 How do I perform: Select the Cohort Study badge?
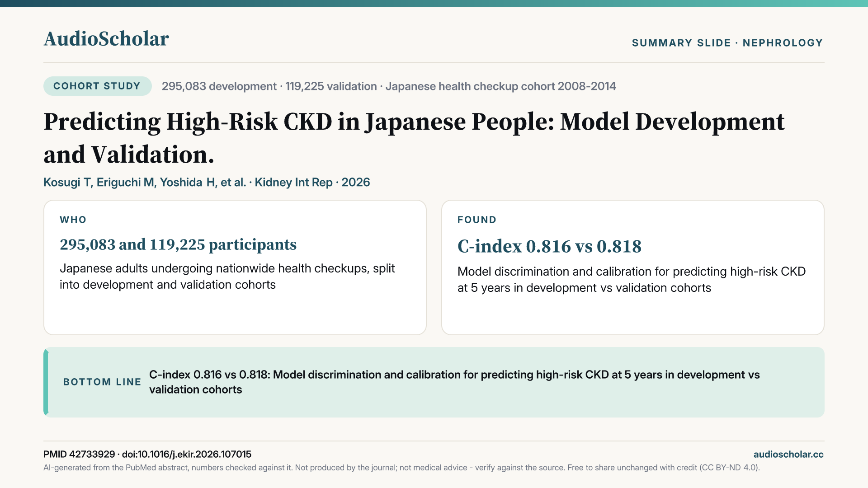[x=97, y=86]
